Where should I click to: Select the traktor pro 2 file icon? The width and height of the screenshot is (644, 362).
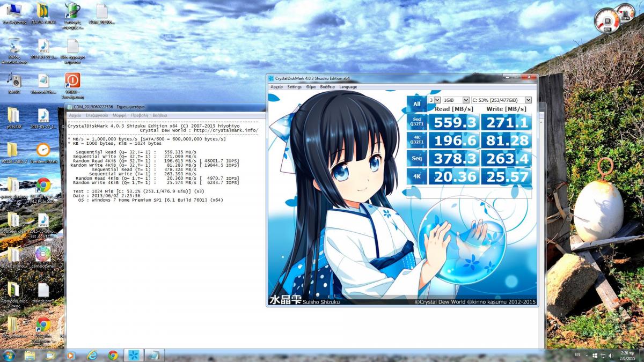click(43, 293)
